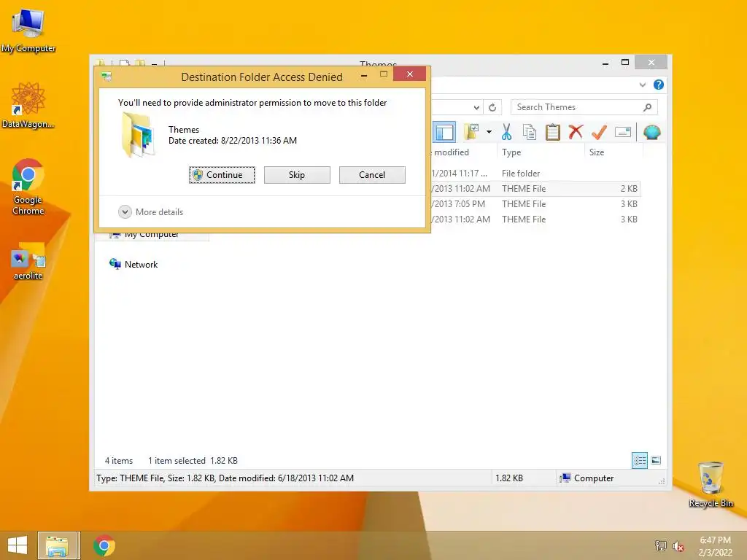Open the DataWagon desktop shortcut
This screenshot has width=747, height=560.
click(x=28, y=105)
